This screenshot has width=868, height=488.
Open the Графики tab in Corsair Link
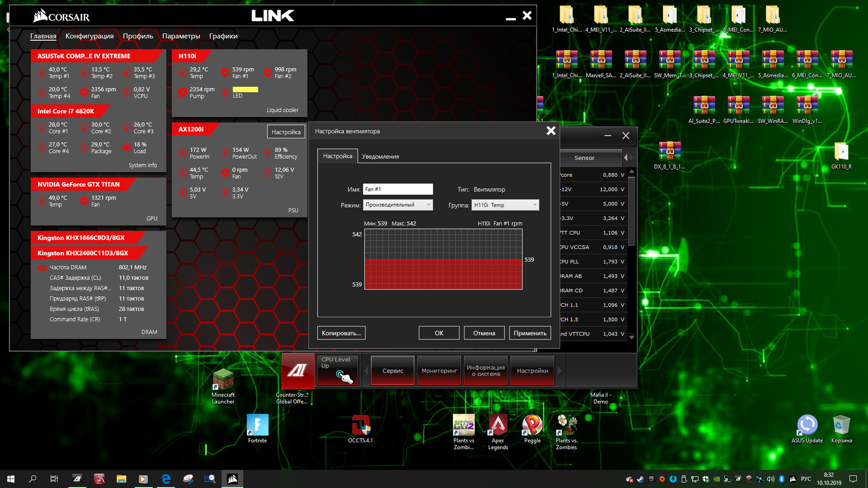tap(224, 36)
